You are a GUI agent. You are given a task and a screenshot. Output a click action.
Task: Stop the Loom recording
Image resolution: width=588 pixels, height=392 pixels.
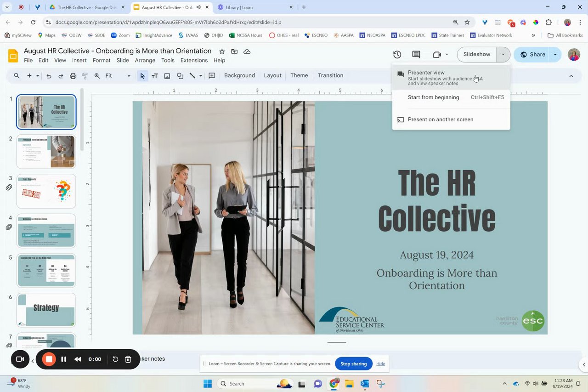click(49, 359)
